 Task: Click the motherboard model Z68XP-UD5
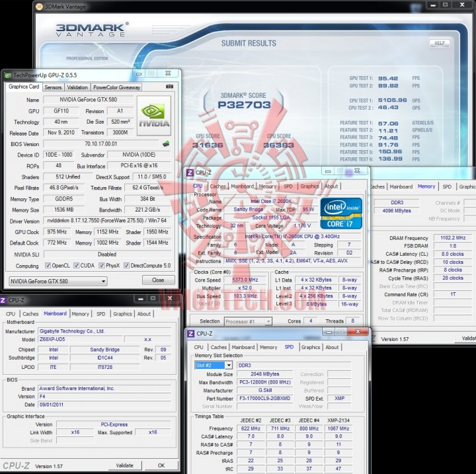(x=81, y=339)
